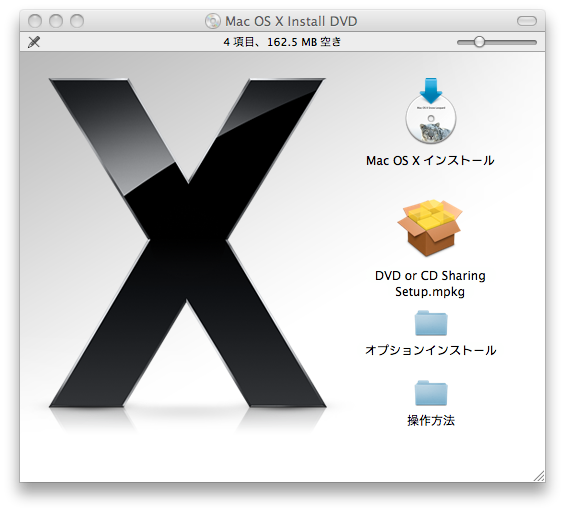This screenshot has width=565, height=512.
Task: Click the DVD or CD Sharing Setup.mpkg label
Action: click(x=430, y=284)
